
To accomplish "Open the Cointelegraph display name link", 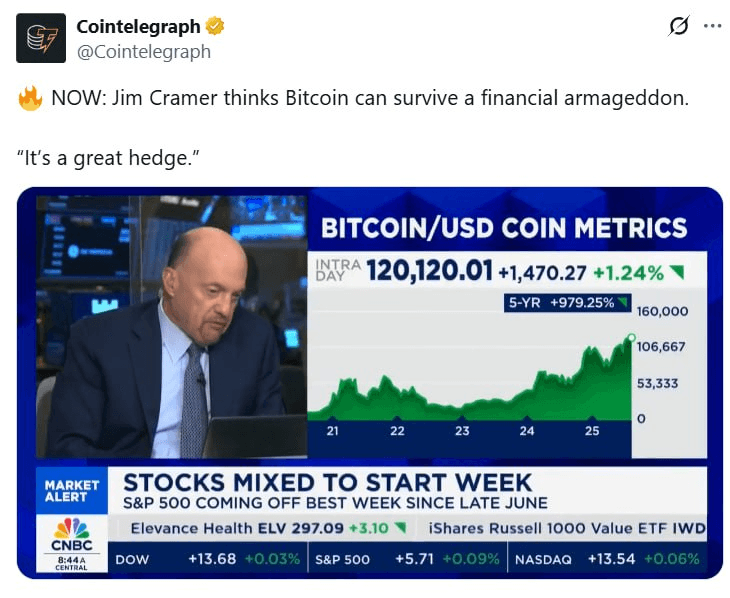I will (x=138, y=27).
